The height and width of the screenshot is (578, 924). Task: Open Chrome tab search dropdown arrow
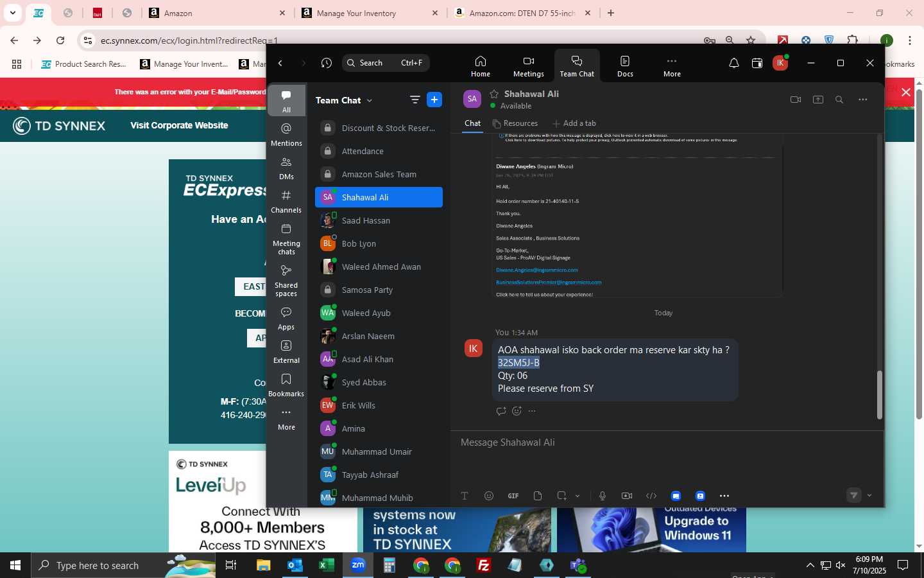pos(13,13)
